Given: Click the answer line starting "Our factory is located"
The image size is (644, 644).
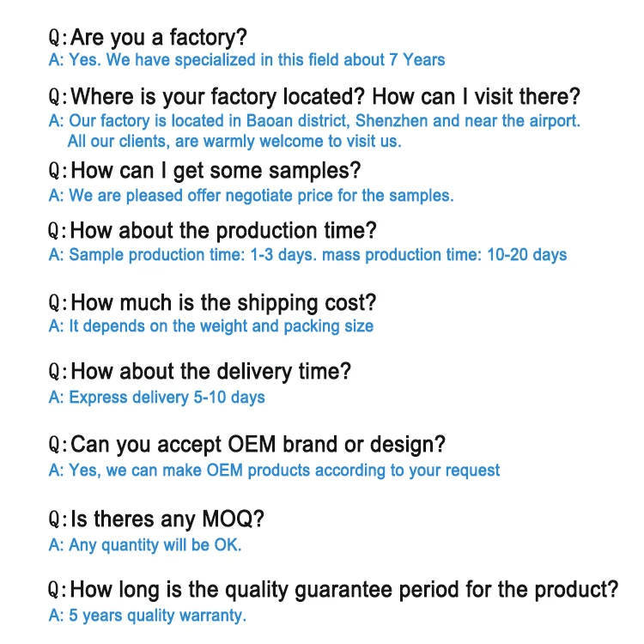Looking at the screenshot, I should [x=314, y=121].
